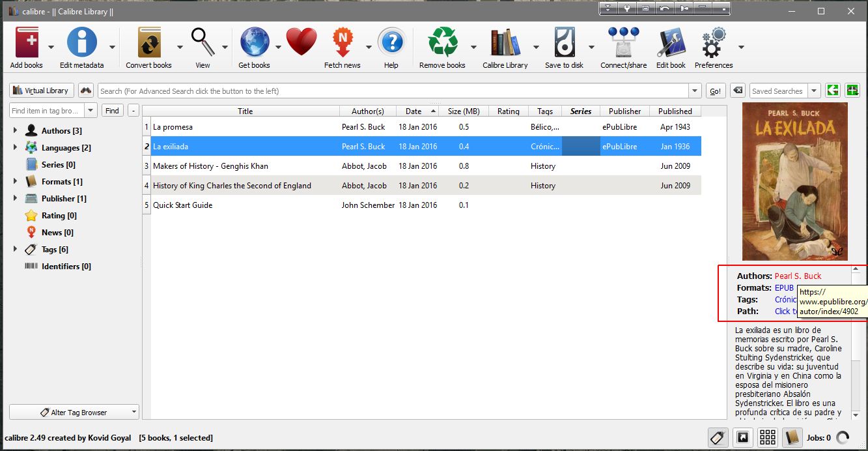The height and width of the screenshot is (451, 868).
Task: Expand Add books dropdown arrow
Action: pyautogui.click(x=51, y=47)
